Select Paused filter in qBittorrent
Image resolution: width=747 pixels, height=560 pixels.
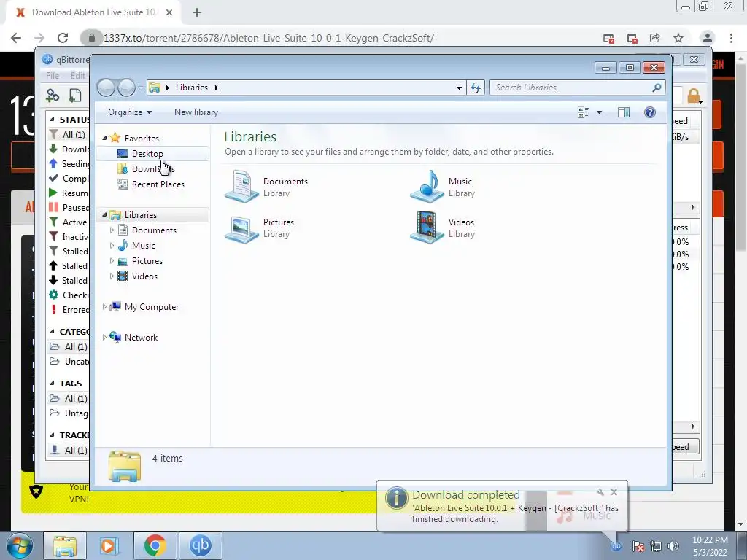[x=69, y=208]
